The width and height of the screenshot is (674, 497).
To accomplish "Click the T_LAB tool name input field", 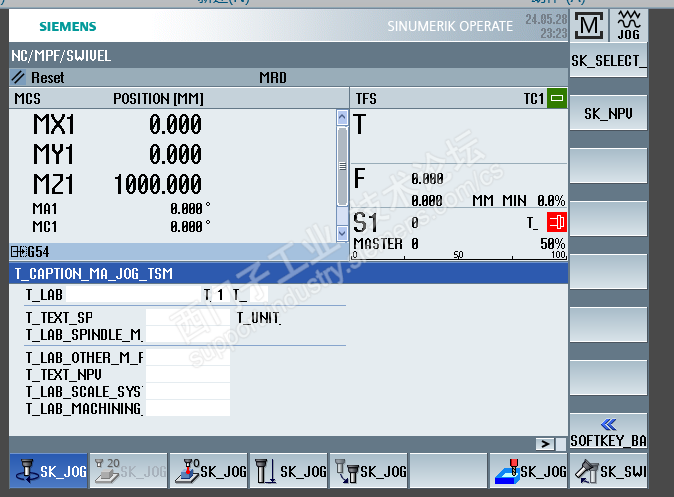I will click(133, 295).
